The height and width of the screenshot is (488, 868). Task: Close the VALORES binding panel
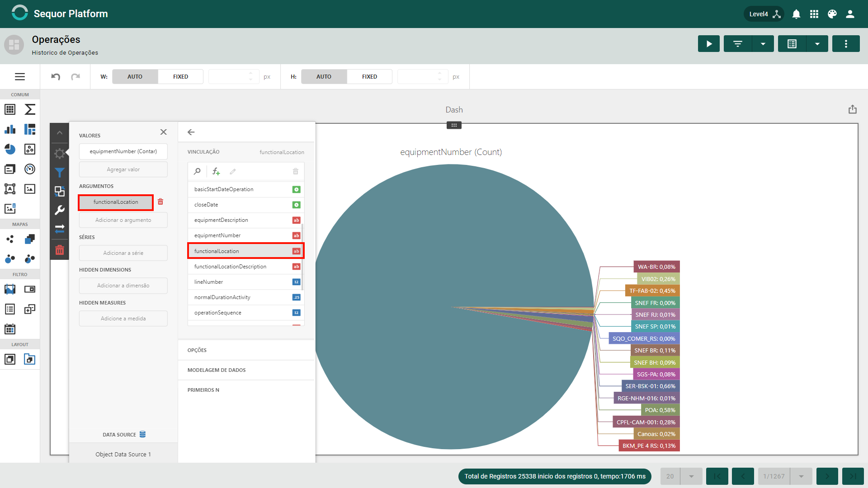[x=164, y=132]
